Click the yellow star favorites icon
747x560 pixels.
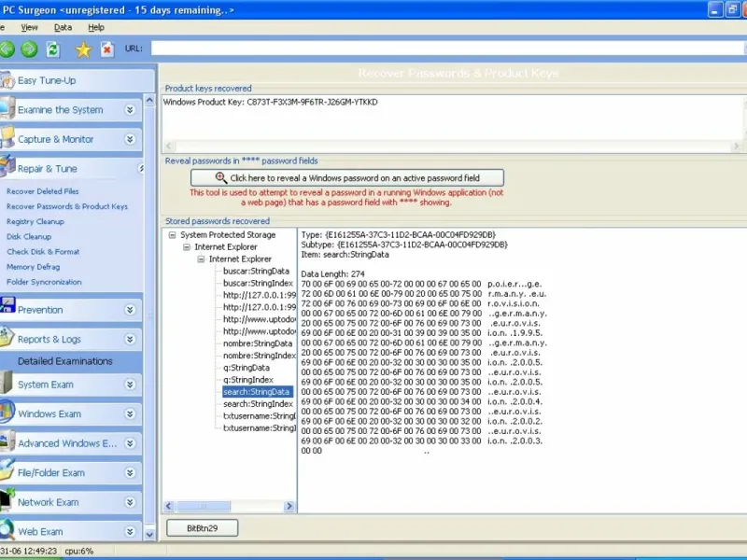(83, 49)
